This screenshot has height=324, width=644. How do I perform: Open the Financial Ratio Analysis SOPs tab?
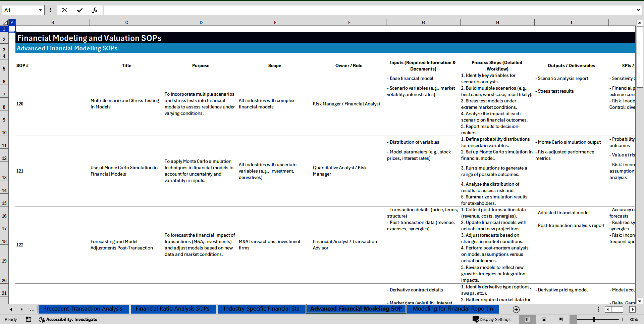point(172,309)
